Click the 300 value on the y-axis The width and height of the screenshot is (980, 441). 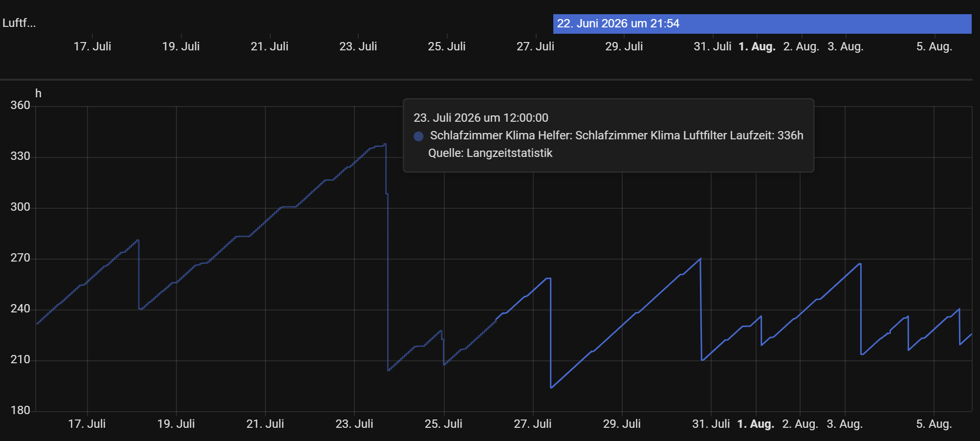tap(21, 207)
